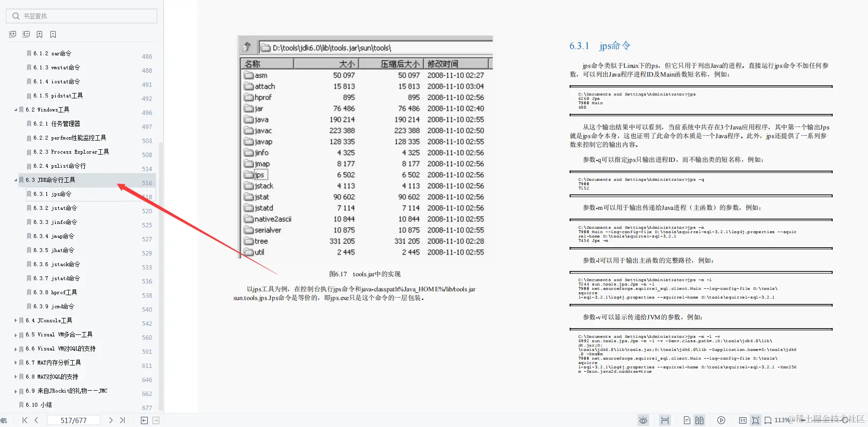The image size is (868, 427).
Task: Click the bookmark search field
Action: tap(81, 16)
